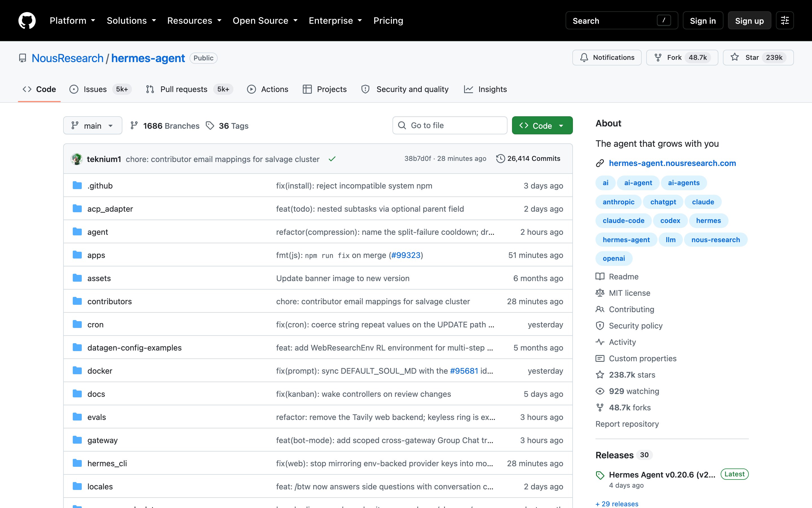Click the .github folder icon

point(77,185)
